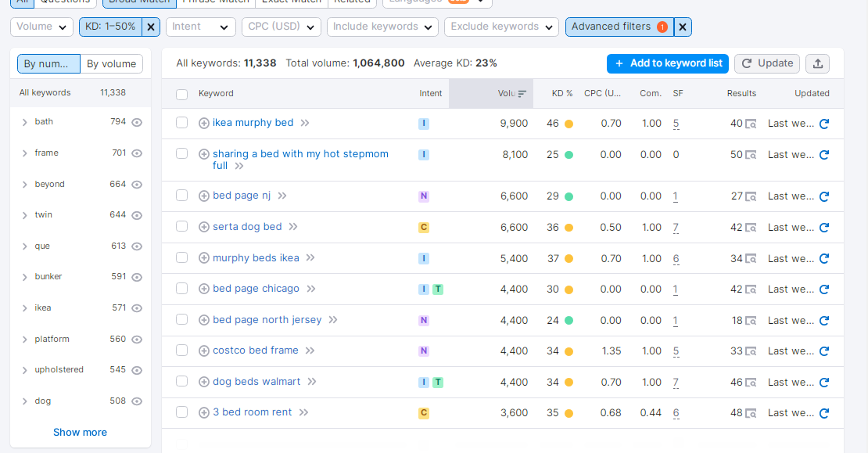Switch grouping to By number
The height and width of the screenshot is (453, 868).
[48, 63]
